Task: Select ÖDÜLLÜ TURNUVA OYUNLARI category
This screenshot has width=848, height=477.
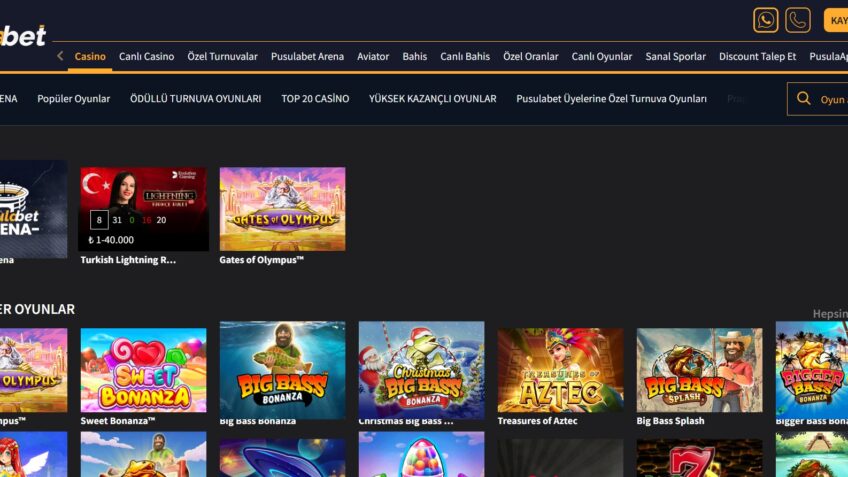Action: (195, 99)
